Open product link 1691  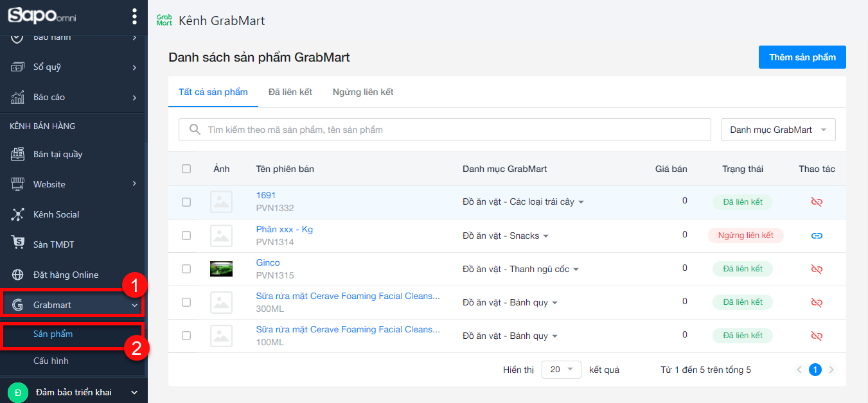266,195
